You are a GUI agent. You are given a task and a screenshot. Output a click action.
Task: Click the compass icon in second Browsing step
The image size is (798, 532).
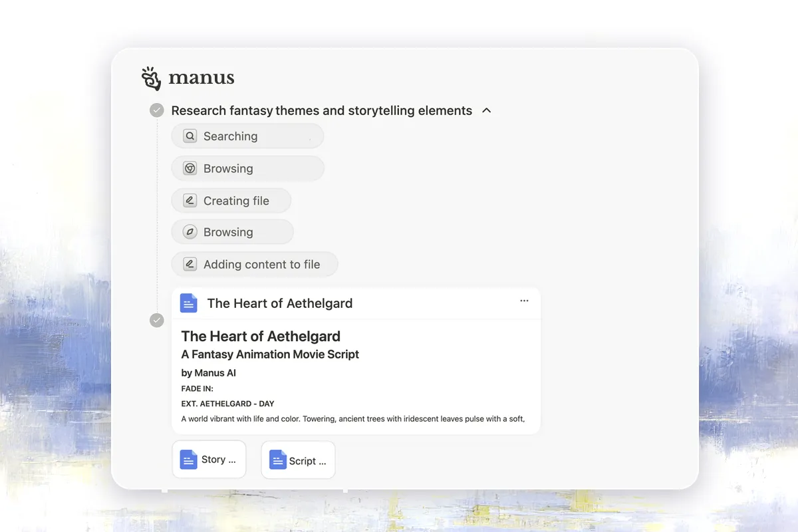(190, 232)
